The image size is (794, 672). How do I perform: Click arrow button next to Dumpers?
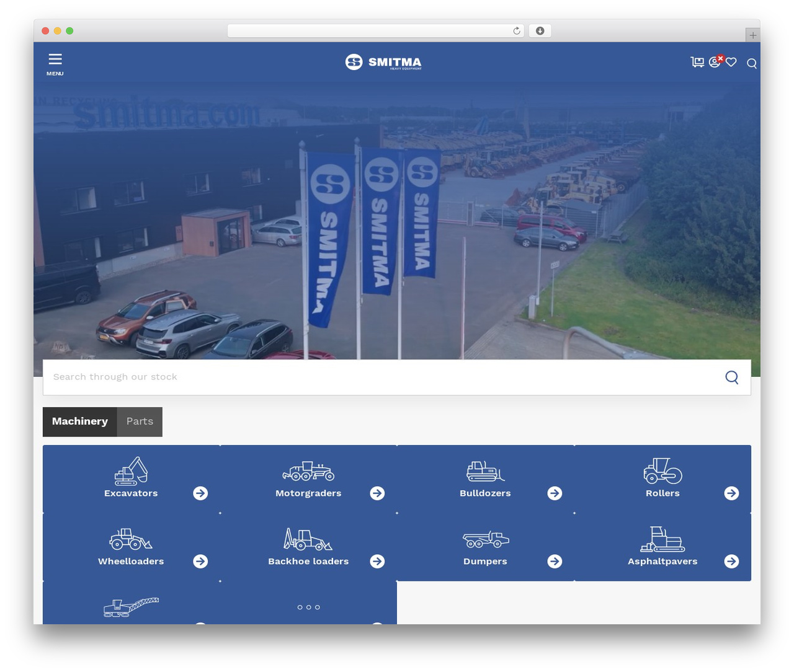555,561
